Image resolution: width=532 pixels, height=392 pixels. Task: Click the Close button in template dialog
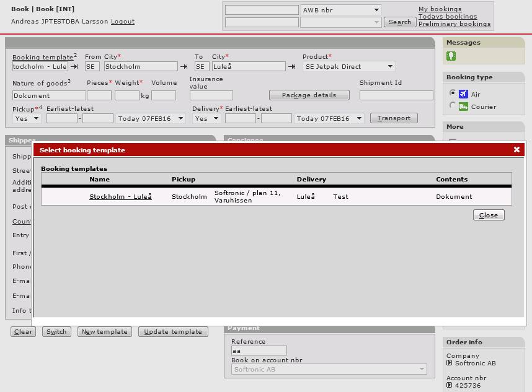489,215
